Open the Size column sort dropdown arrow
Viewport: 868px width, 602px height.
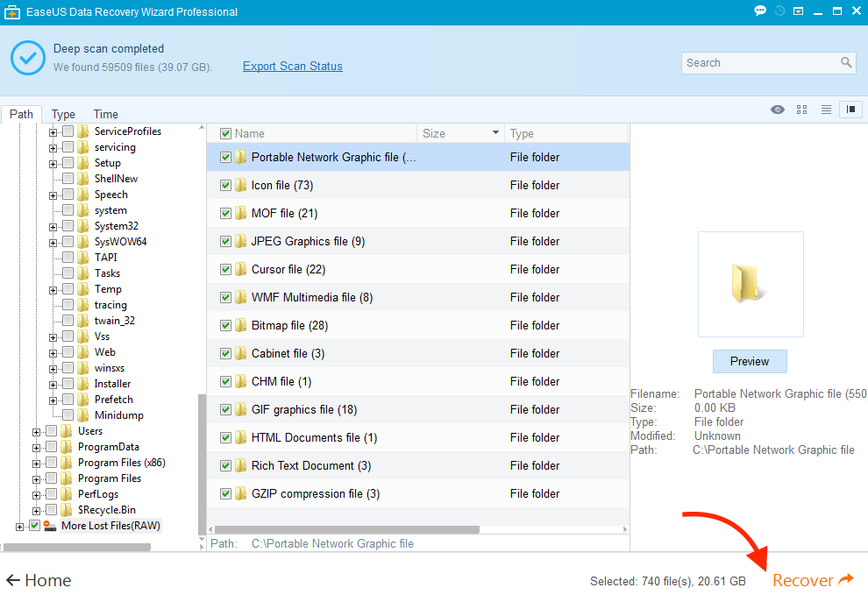tap(495, 133)
